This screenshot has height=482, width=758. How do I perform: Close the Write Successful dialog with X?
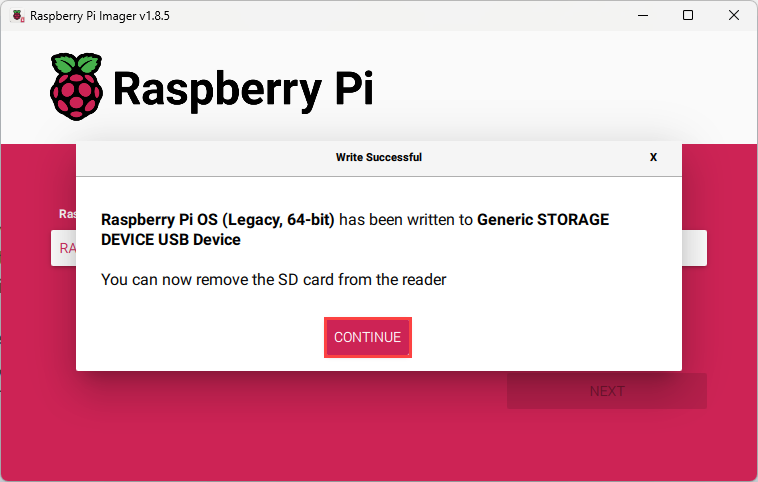tap(653, 157)
